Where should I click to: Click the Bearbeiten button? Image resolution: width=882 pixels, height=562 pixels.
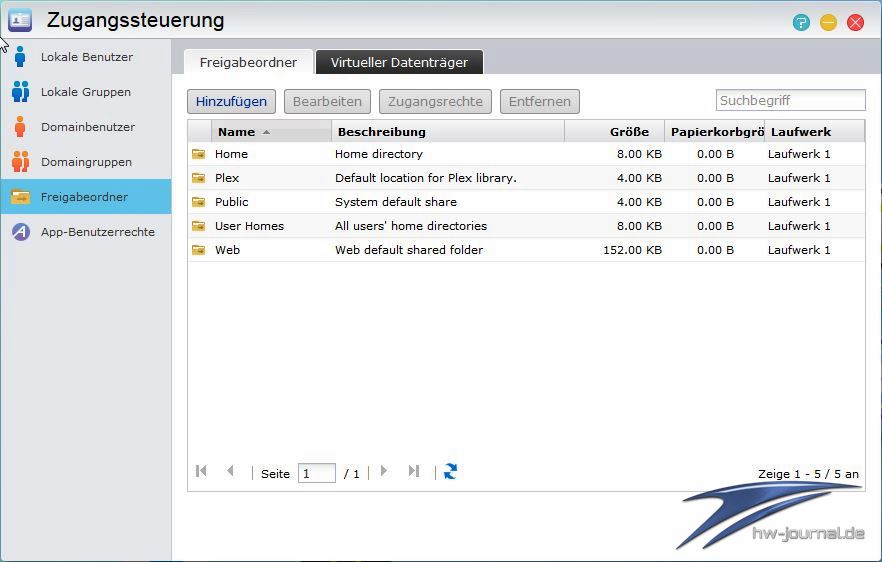tap(327, 101)
